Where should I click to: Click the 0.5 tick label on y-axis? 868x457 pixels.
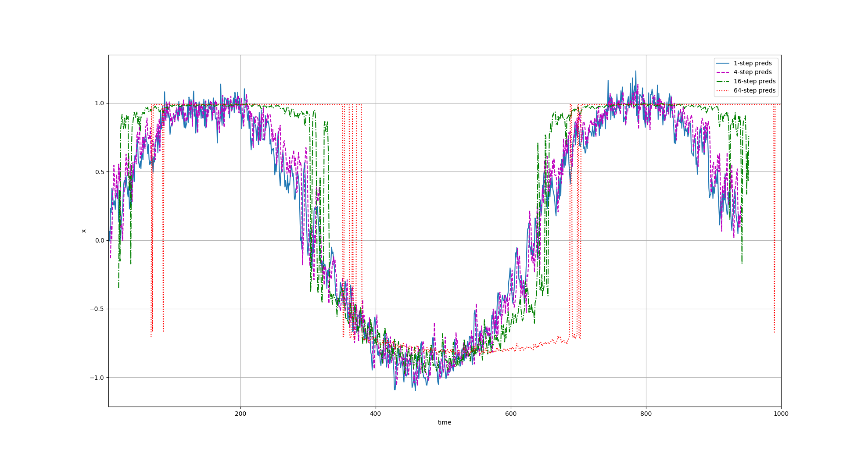tap(99, 172)
